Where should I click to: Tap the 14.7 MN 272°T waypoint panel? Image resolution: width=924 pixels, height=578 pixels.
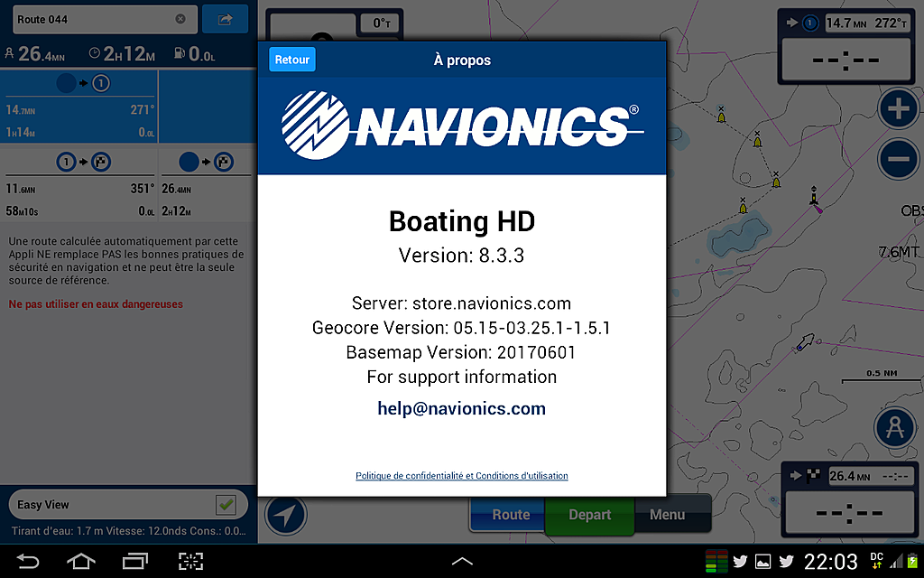click(x=846, y=47)
